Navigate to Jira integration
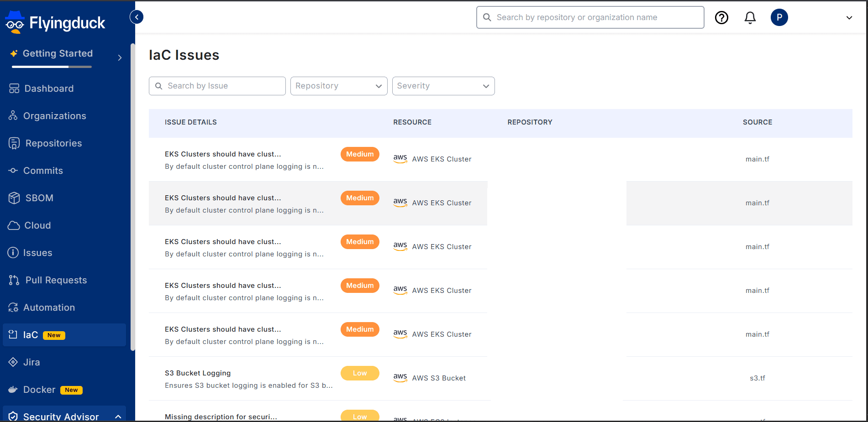This screenshot has height=422, width=868. coord(32,362)
